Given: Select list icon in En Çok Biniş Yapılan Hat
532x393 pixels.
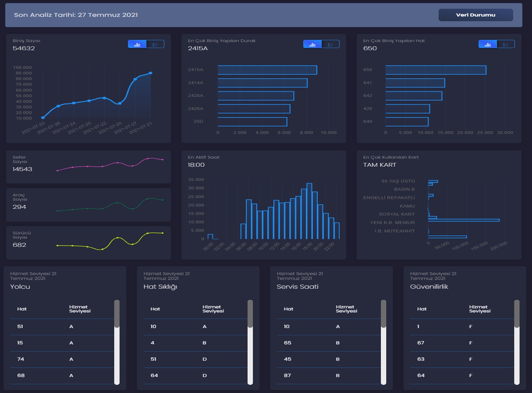Looking at the screenshot, I should pyautogui.click(x=505, y=45).
